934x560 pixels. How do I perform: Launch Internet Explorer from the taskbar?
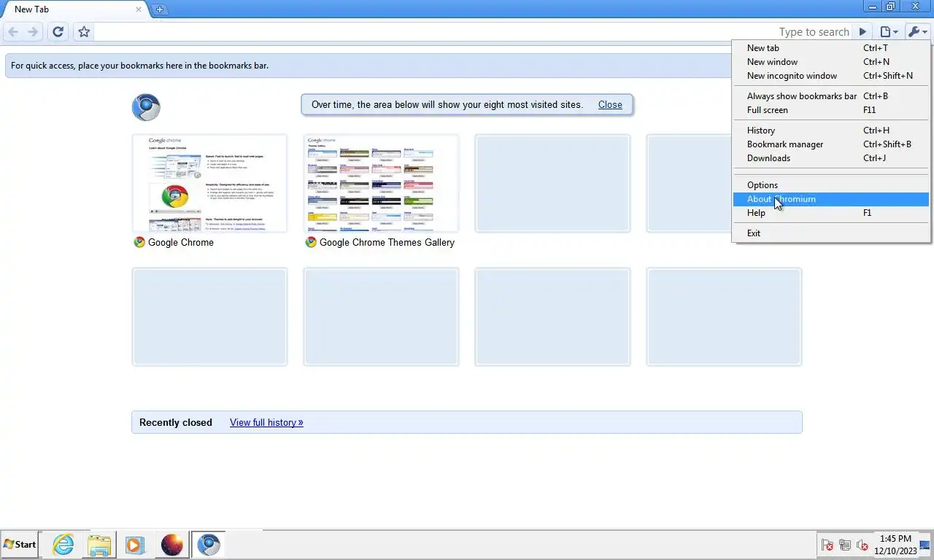(x=63, y=545)
